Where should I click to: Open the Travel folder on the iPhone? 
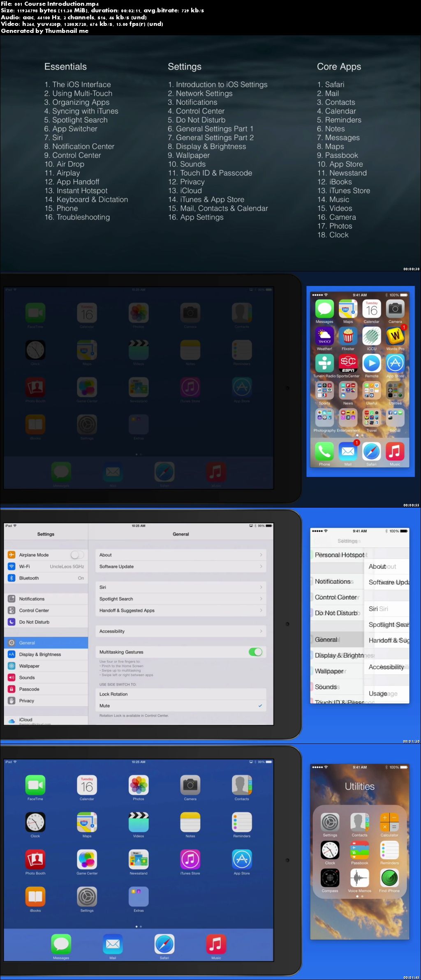[372, 418]
